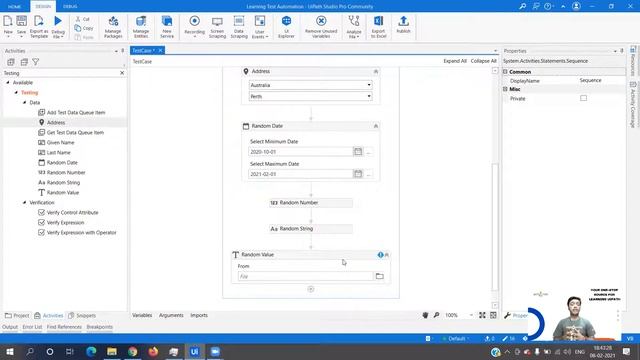Click Export as Template icon
The image size is (640, 360).
pos(39,21)
